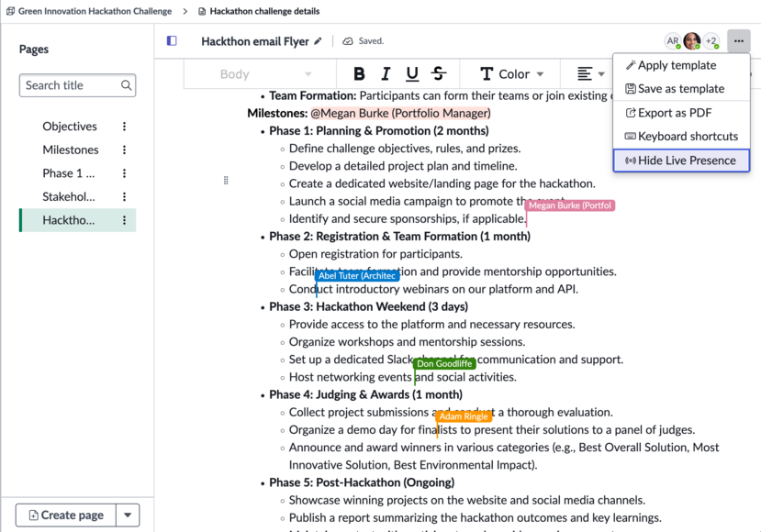Expand the Create page dropdown arrow
This screenshot has height=532, width=761.
tap(128, 515)
